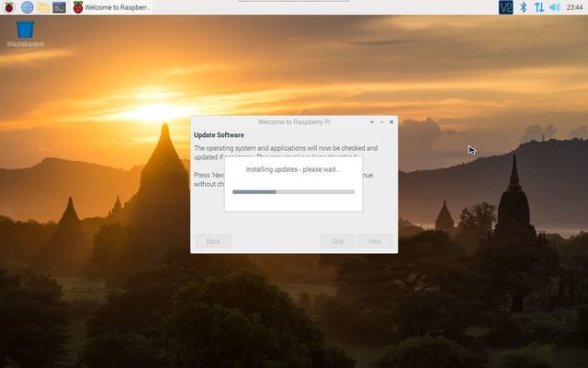Select the Wastebasket desktop icon

(x=25, y=34)
